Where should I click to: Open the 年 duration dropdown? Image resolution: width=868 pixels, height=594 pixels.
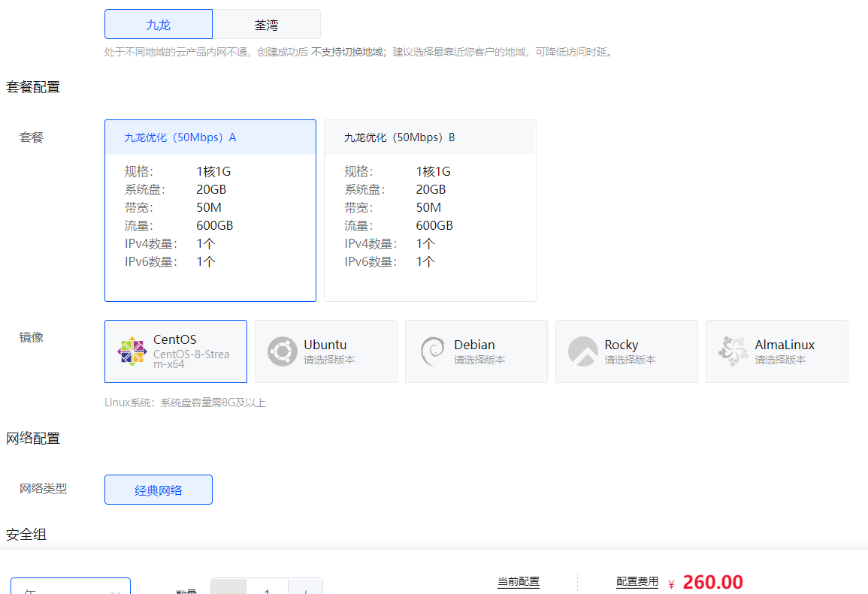click(71, 589)
